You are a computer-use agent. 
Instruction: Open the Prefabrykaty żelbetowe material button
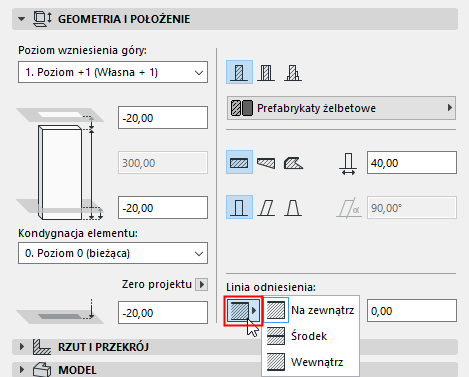tap(341, 108)
